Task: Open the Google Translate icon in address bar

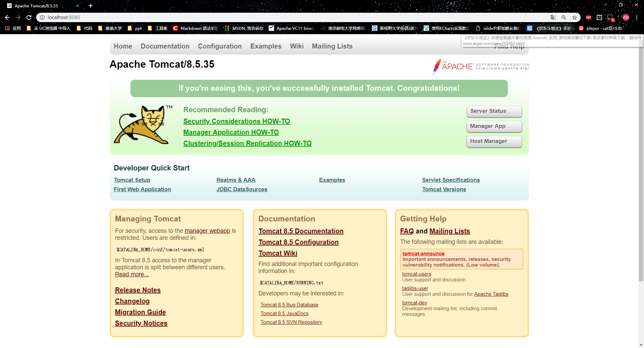Action: click(553, 17)
